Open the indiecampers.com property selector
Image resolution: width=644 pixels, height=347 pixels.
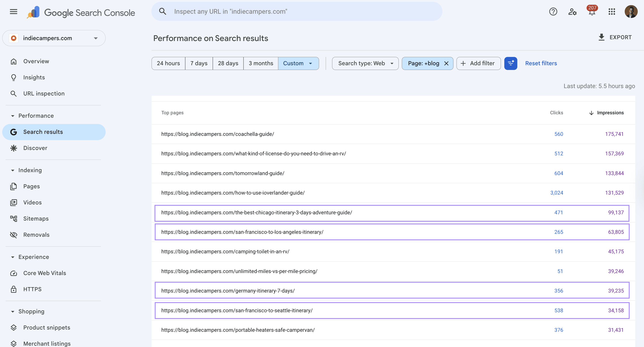[54, 38]
